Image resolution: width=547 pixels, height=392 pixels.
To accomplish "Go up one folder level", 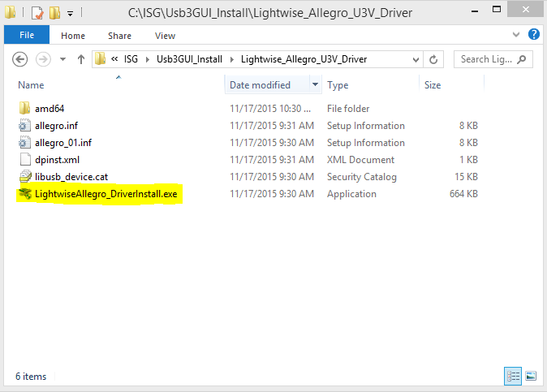I will [x=81, y=59].
